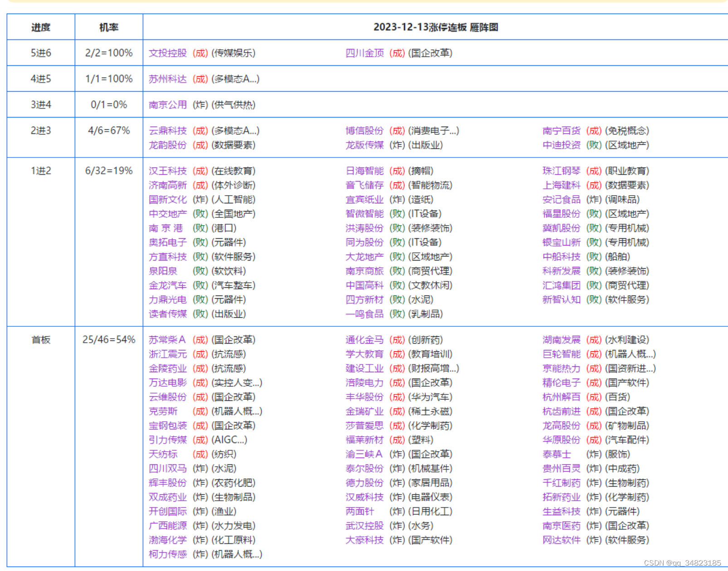The height and width of the screenshot is (571, 728).
Task: Click the 冀凯股份 stock link
Action: pyautogui.click(x=562, y=228)
